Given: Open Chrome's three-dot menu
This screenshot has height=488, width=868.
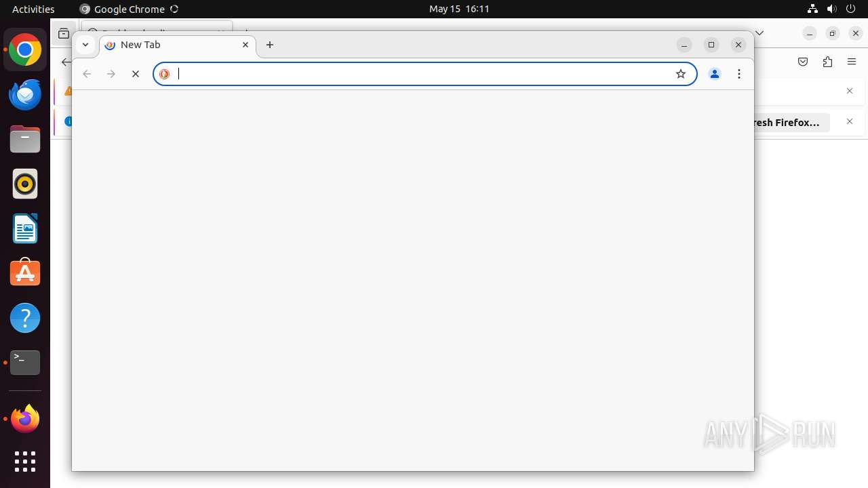Looking at the screenshot, I should pos(739,74).
